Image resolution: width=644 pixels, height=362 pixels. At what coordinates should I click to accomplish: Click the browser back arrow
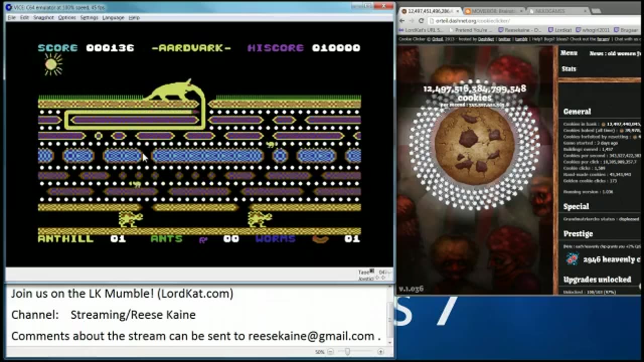click(401, 21)
